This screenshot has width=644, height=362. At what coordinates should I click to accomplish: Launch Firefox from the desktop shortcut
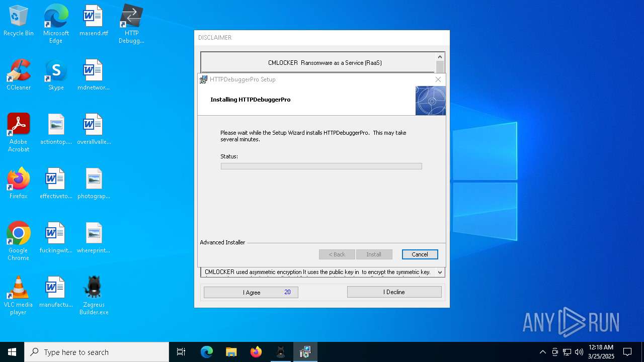click(19, 184)
